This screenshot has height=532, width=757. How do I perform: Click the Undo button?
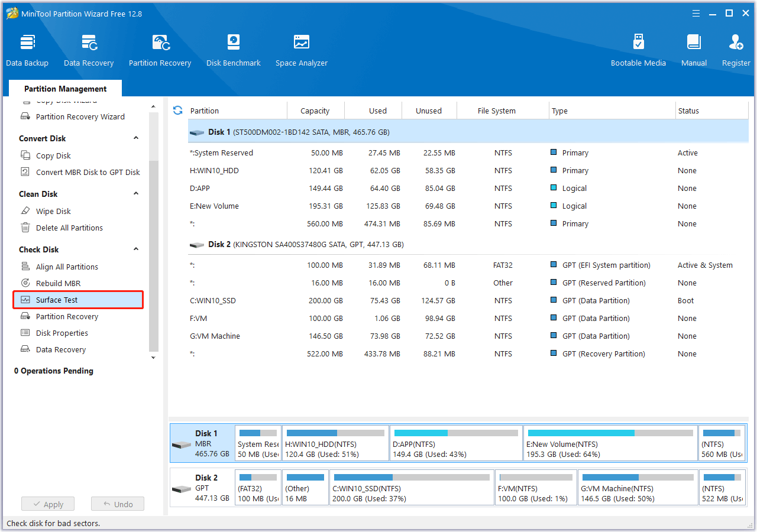118,504
